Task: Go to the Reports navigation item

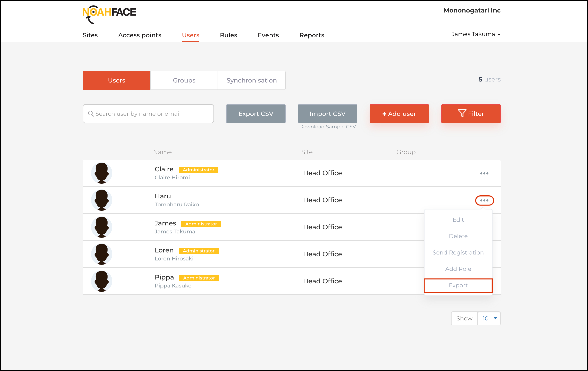Action: coord(312,35)
